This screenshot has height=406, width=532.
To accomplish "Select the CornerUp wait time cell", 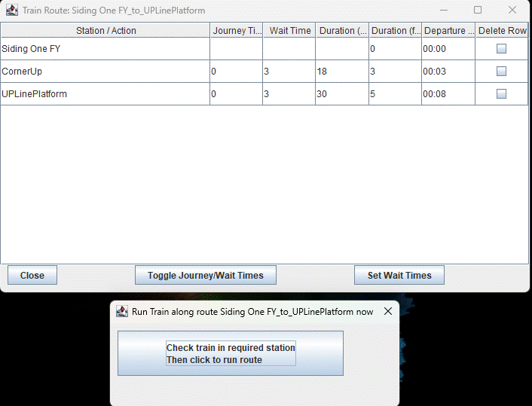I will (x=289, y=72).
